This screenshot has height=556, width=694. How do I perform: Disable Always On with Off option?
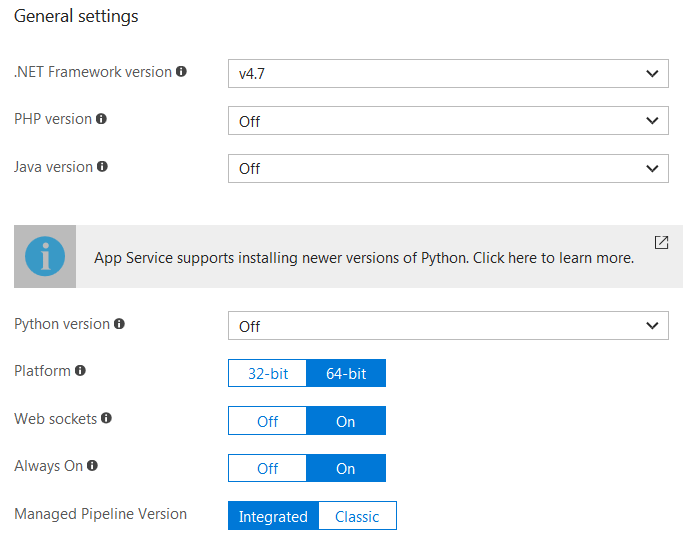267,468
